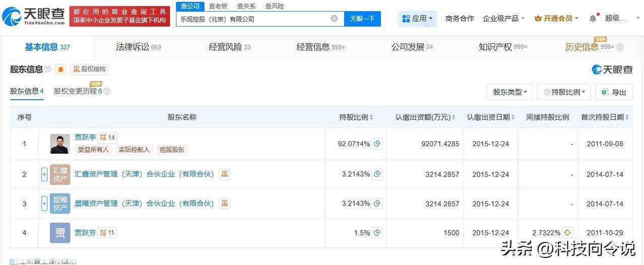Open shareholder link 贾跃亭
Screen dimensions: 644x265
point(85,137)
